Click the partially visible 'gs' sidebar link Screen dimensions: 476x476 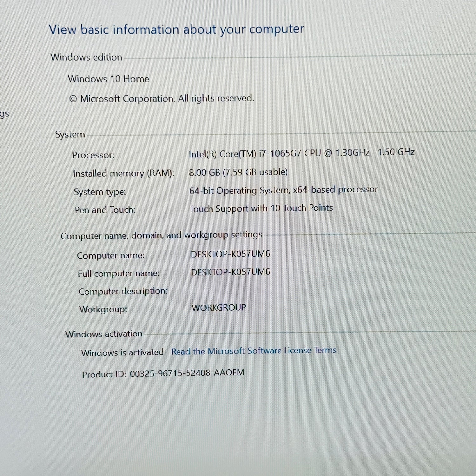click(x=4, y=114)
